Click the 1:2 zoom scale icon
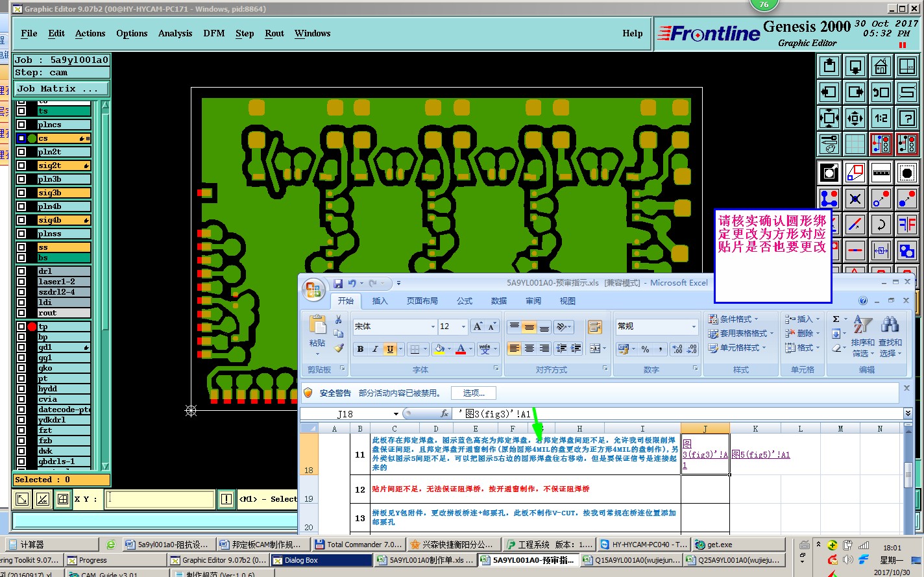 click(x=881, y=118)
